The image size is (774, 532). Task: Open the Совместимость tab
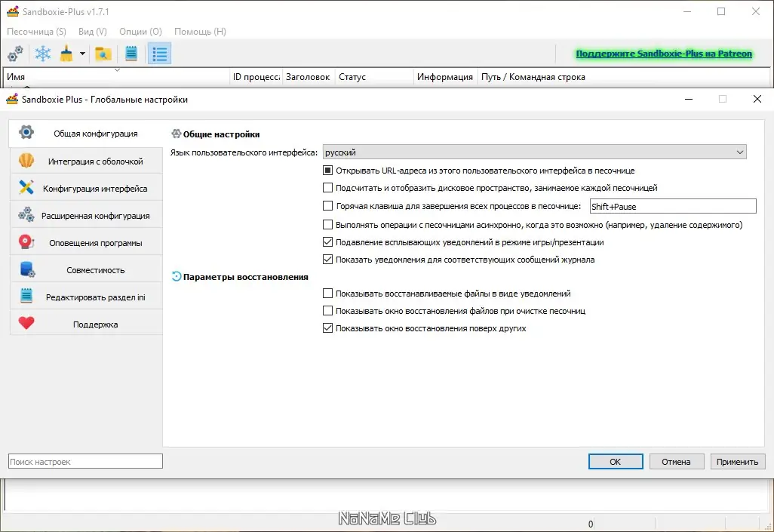pos(86,269)
